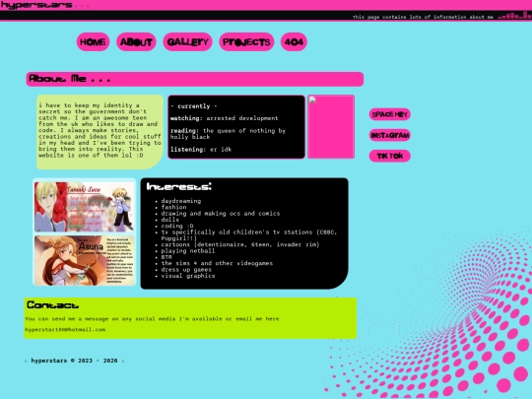The width and height of the screenshot is (532, 399).
Task: Click the cartoons (detentionaire, 6teen, invader zim) item
Action: 240,244
